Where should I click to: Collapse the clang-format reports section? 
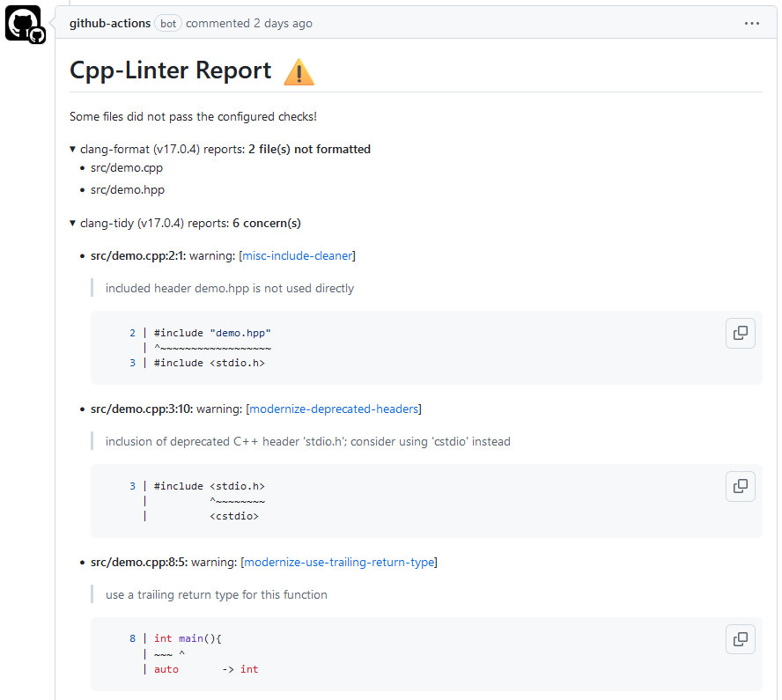pos(73,150)
